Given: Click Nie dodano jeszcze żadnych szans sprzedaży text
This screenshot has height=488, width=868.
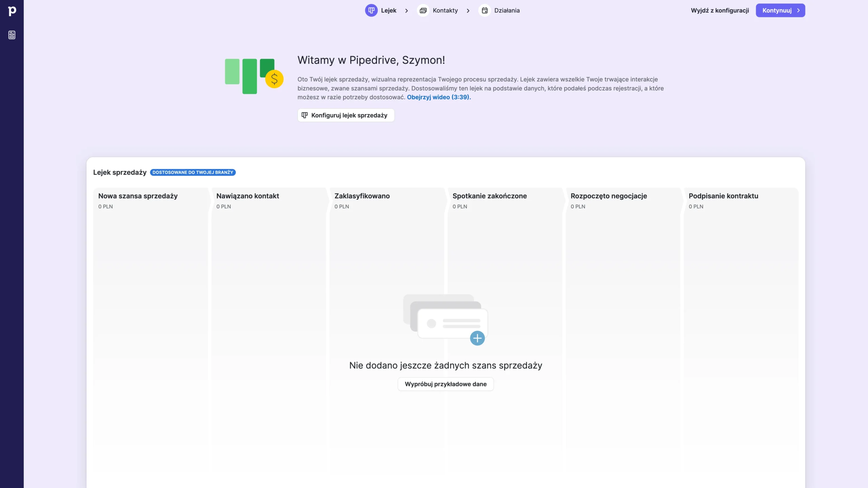Looking at the screenshot, I should [446, 365].
